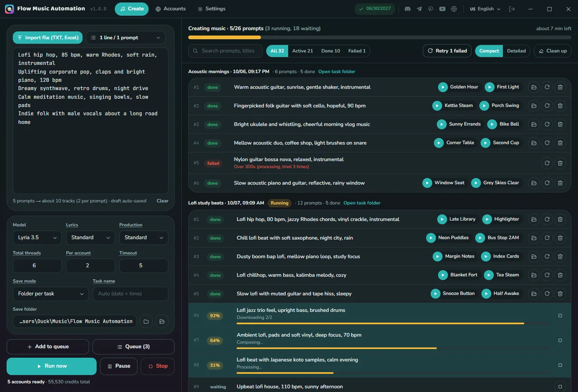Regenerate the failed Nylon guitar bossa nova prompt

(547, 163)
